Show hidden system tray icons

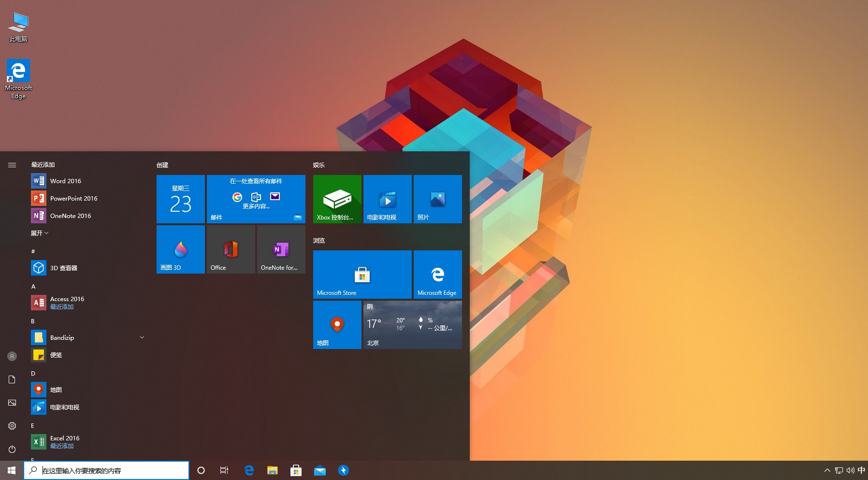827,470
